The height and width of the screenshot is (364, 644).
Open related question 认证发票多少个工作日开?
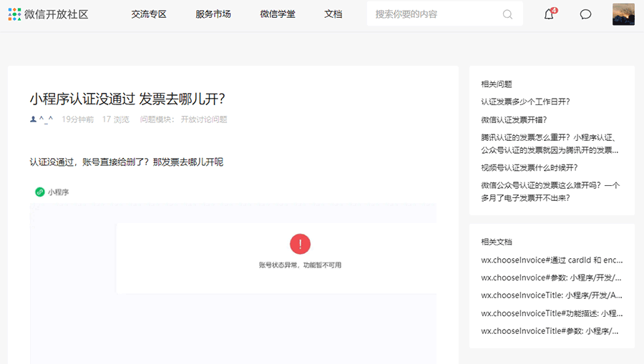coord(525,102)
